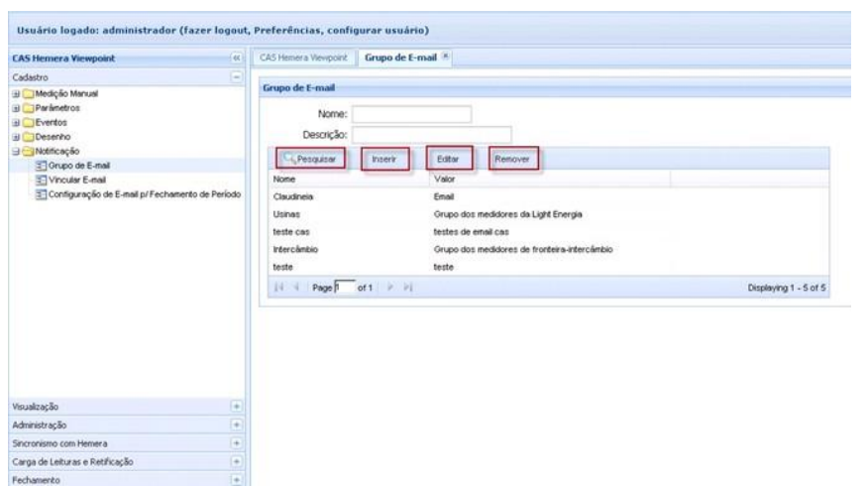Expand Sincronismo com Hemera section
This screenshot has width=868, height=487.
(236, 442)
